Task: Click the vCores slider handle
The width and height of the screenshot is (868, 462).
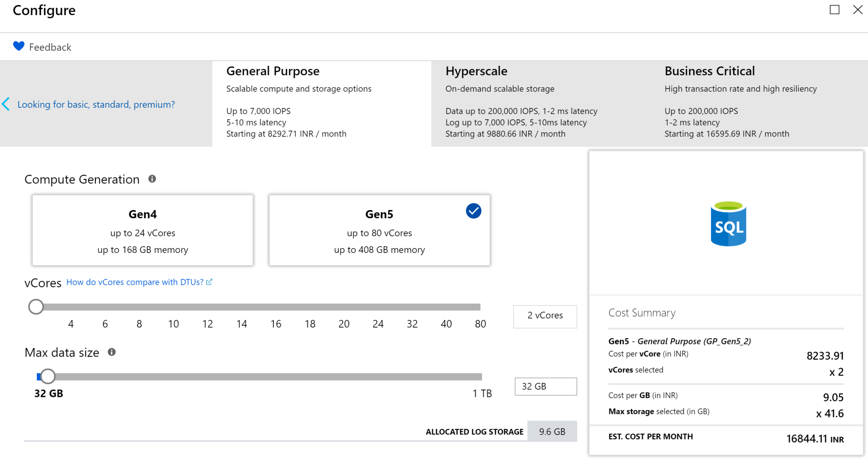Action: [36, 307]
